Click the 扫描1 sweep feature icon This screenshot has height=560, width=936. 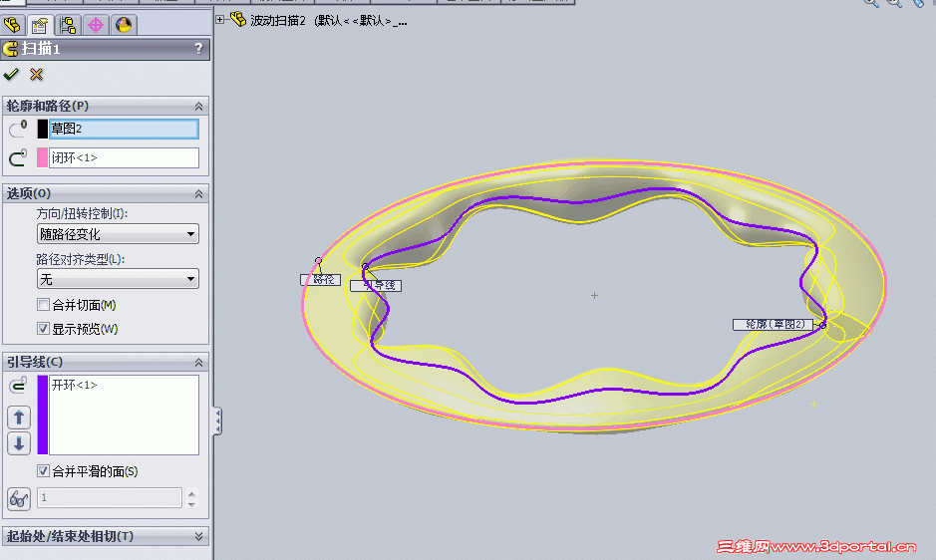click(10, 49)
